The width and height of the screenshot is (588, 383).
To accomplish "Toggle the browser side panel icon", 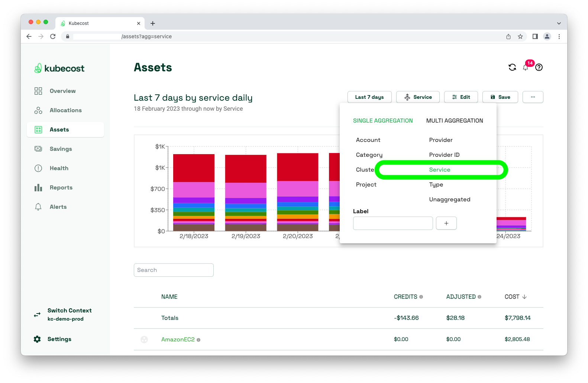I will pos(535,36).
